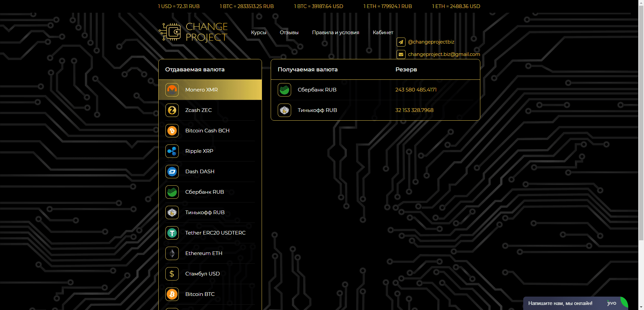Click the Monero XMR coin icon
Viewport: 644px width, 310px height.
click(x=172, y=90)
